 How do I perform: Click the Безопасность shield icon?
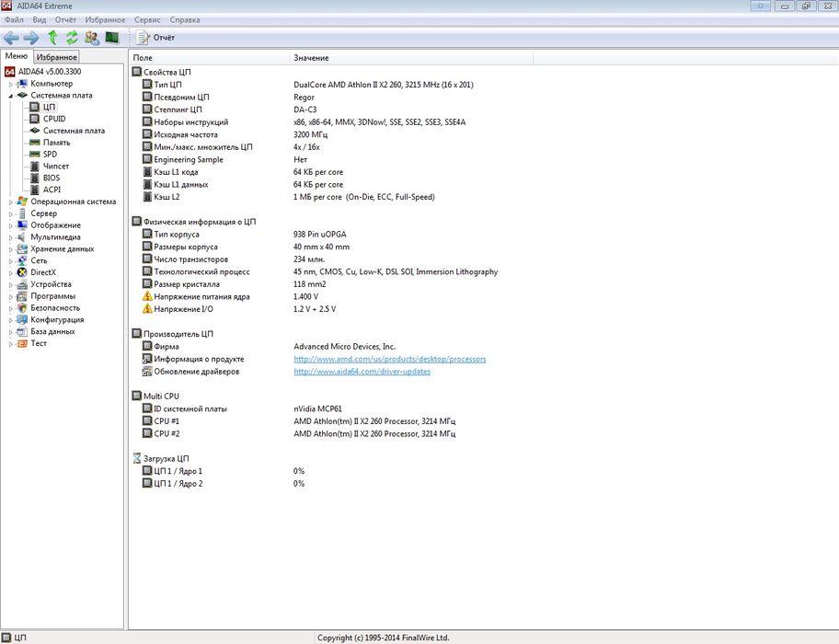click(22, 308)
